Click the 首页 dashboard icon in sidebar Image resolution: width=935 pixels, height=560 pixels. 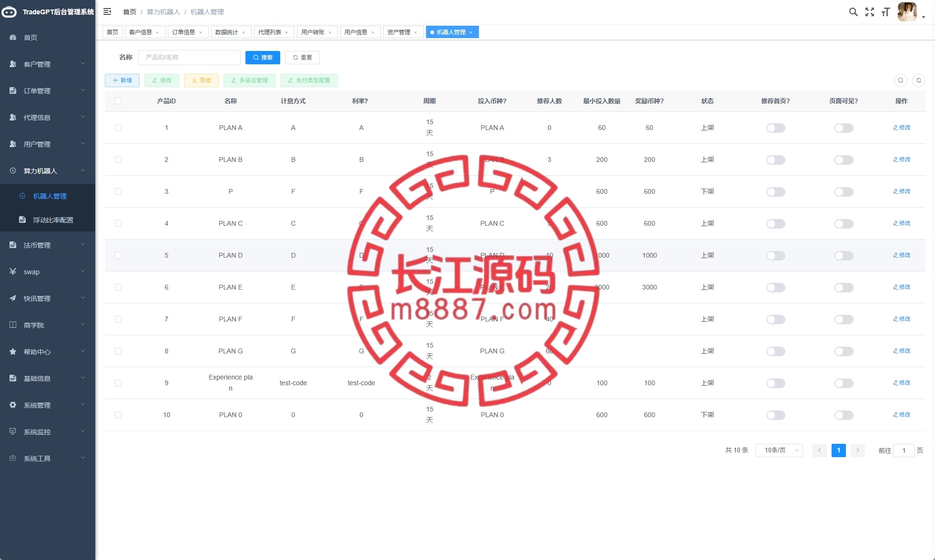[x=13, y=37]
